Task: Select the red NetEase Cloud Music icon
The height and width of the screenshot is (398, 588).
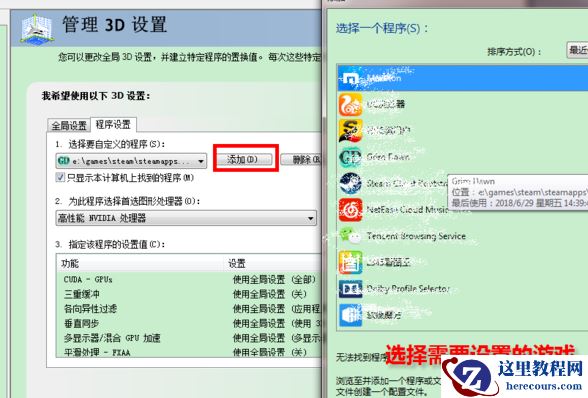Action: coord(351,210)
